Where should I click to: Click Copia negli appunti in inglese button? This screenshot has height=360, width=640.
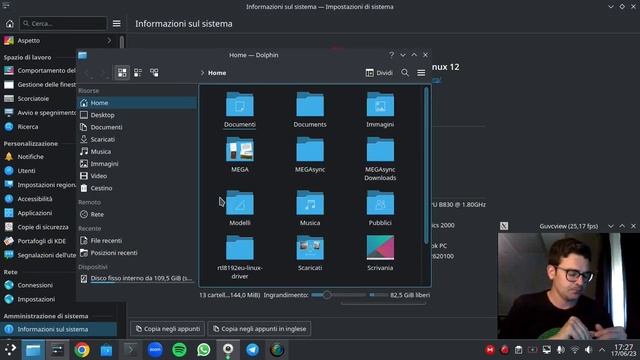259,329
